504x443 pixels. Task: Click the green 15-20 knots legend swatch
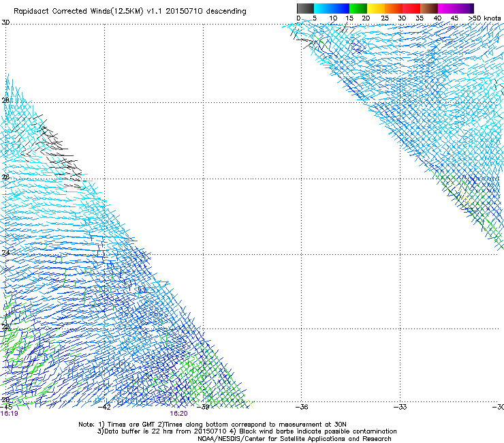tap(358, 8)
